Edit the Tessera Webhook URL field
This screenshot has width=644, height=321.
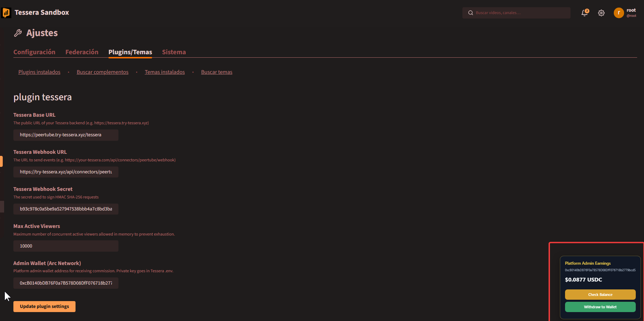coord(66,172)
